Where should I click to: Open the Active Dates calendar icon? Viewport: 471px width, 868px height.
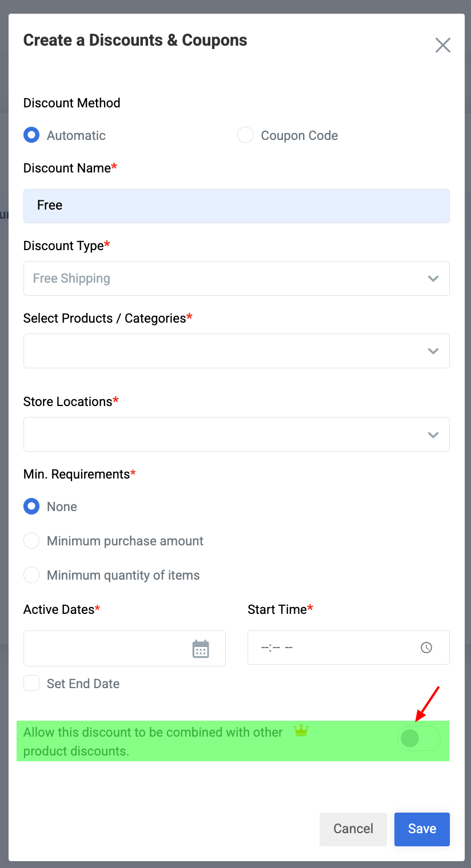[x=201, y=649]
